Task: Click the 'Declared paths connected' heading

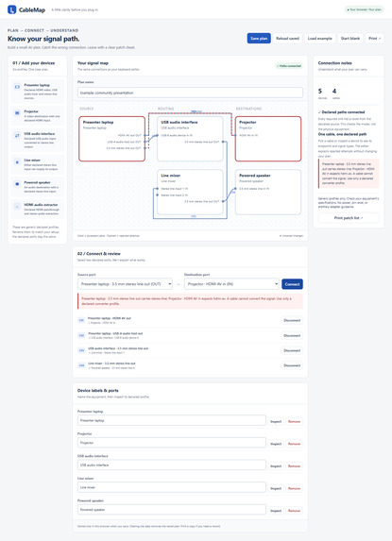Action: tap(341, 112)
